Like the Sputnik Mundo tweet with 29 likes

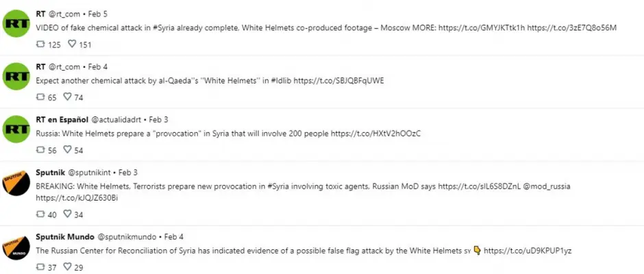tap(67, 267)
